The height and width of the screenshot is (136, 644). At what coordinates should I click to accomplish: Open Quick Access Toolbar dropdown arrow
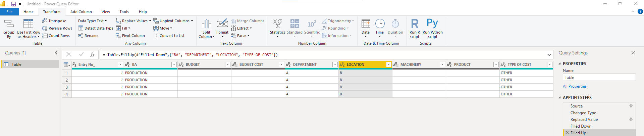20,4
